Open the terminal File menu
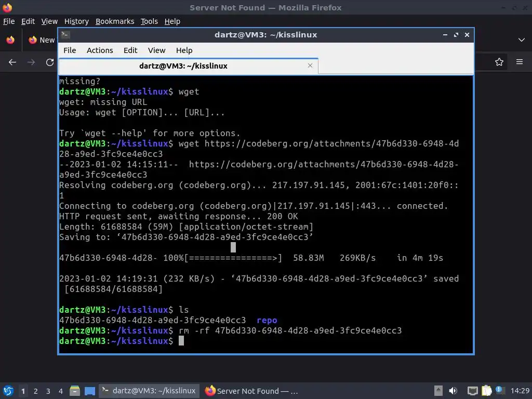This screenshot has height=399, width=532. click(70, 50)
